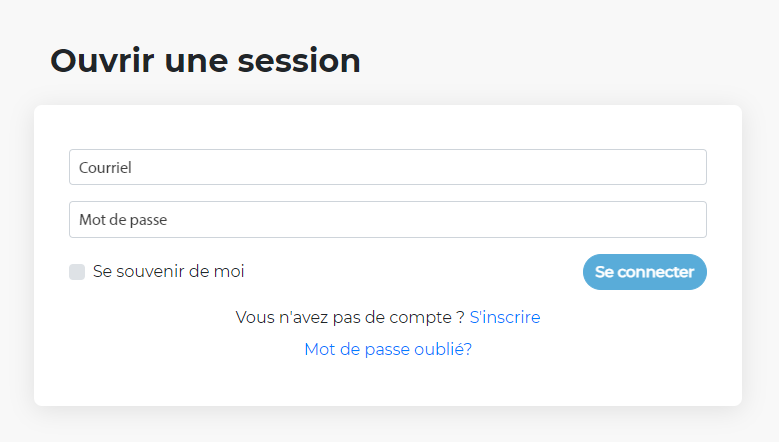Tick the remember me square box
Viewport: 779px width, 442px height.
click(x=77, y=272)
